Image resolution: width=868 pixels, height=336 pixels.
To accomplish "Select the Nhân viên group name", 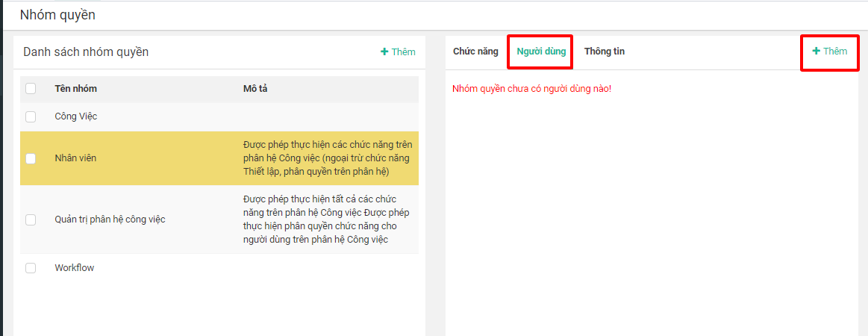I will (x=75, y=158).
